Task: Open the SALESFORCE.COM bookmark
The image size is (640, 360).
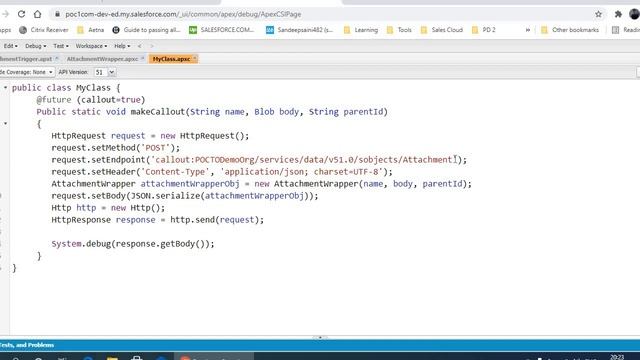Action: click(x=222, y=30)
